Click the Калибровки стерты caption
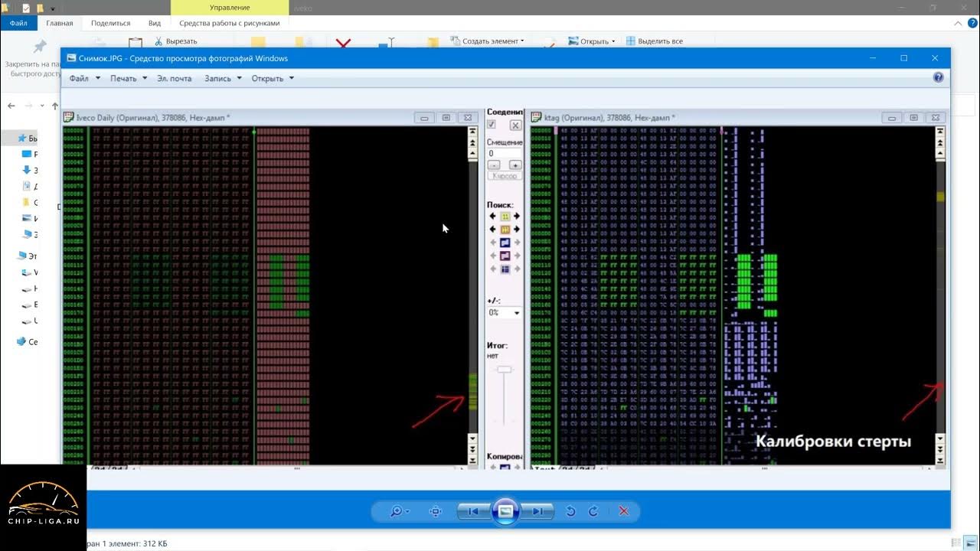This screenshot has height=551, width=980. 834,442
